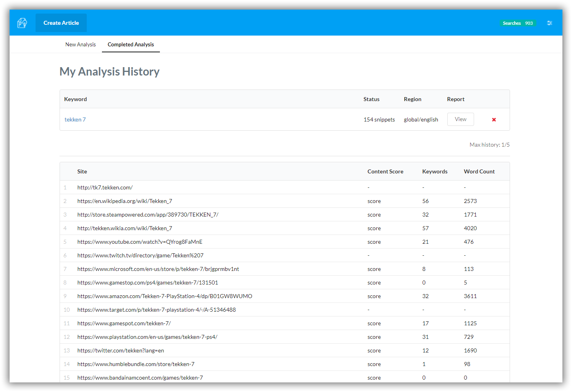Click the Max history: 1/5 text

click(490, 145)
